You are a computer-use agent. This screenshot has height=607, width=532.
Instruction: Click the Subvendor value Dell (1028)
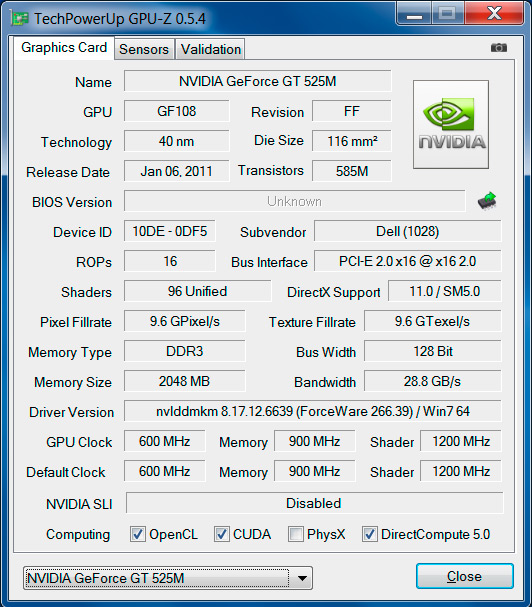tap(408, 231)
